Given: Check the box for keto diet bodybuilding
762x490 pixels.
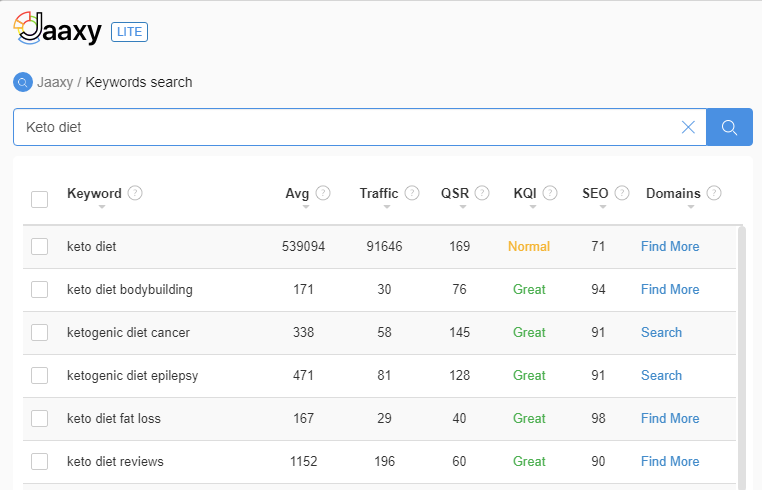Looking at the screenshot, I should (x=39, y=290).
